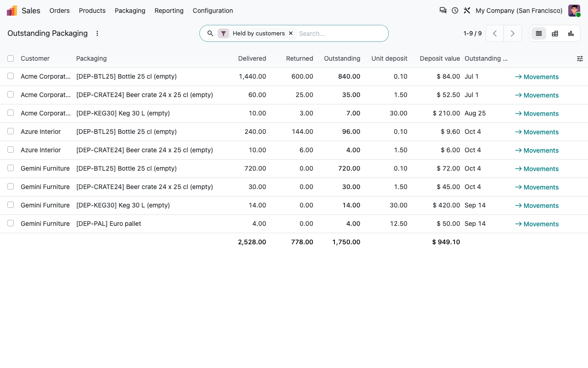Viewport: 588px width, 368px height.
Task: Open the user avatar menu
Action: tap(574, 11)
